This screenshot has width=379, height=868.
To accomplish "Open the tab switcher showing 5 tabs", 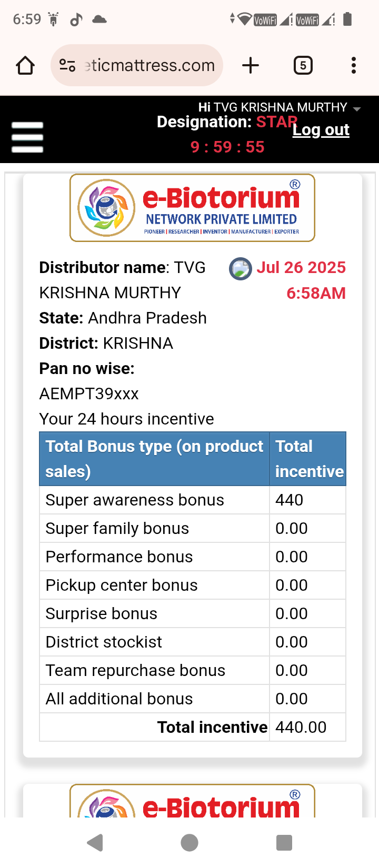I will (x=303, y=66).
